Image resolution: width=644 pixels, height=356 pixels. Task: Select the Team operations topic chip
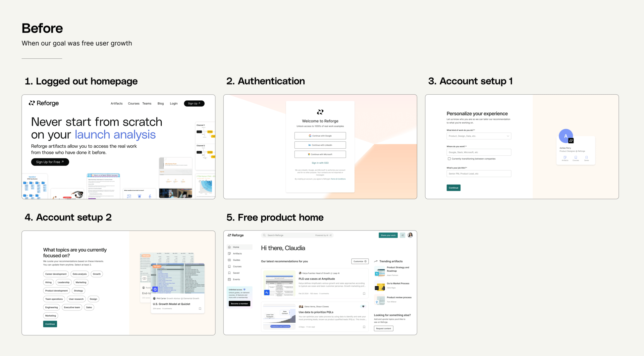(x=54, y=299)
